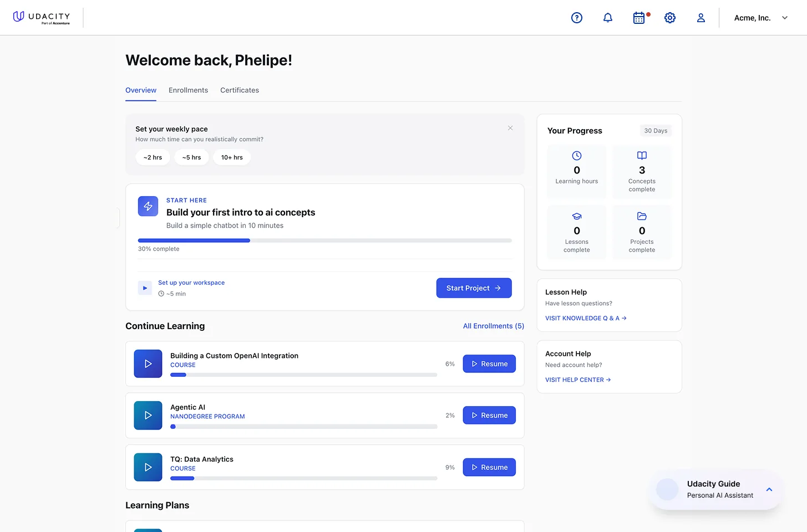Viewport: 807px width, 532px height.
Task: Click the Agentic AI 2% progress bar
Action: point(303,427)
